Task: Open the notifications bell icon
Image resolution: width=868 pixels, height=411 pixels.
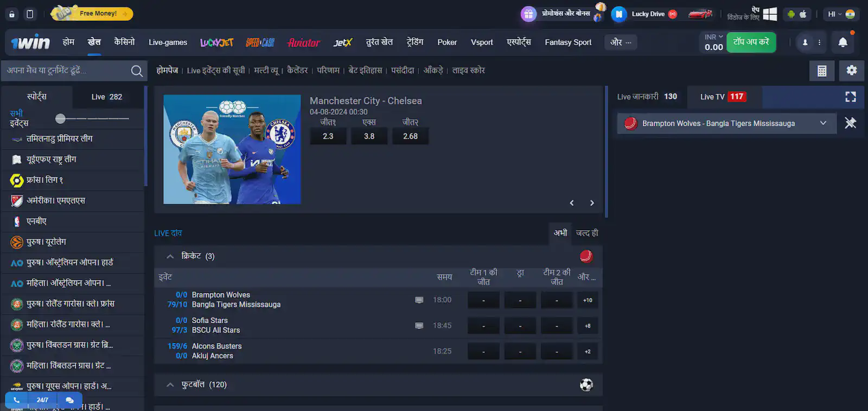Action: pyautogui.click(x=843, y=42)
